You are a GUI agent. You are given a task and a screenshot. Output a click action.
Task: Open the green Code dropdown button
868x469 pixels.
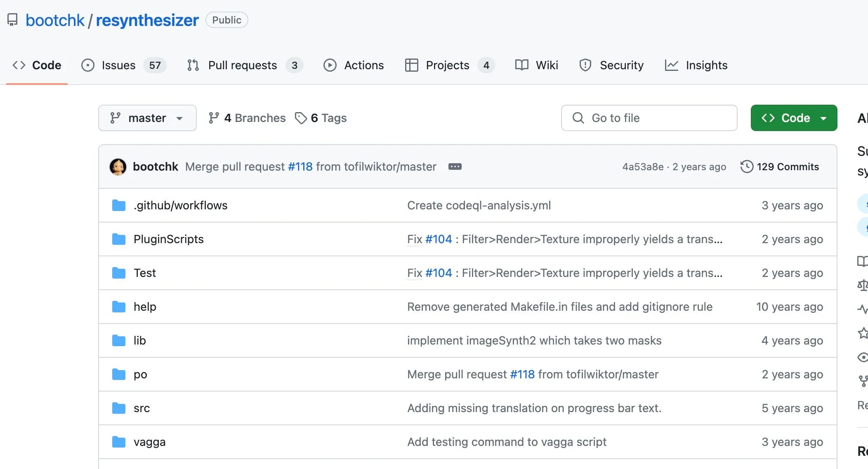coord(794,118)
